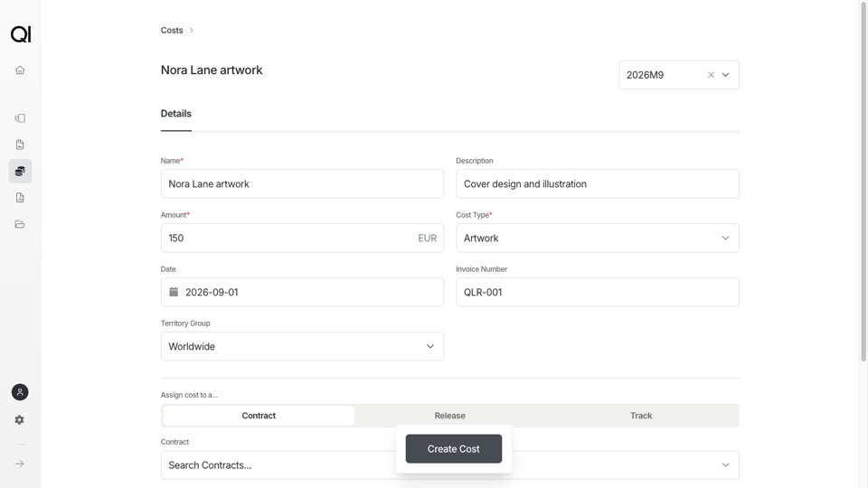The image size is (868, 488).
Task: Click the Nora Lane artwork page heading
Action: (212, 70)
